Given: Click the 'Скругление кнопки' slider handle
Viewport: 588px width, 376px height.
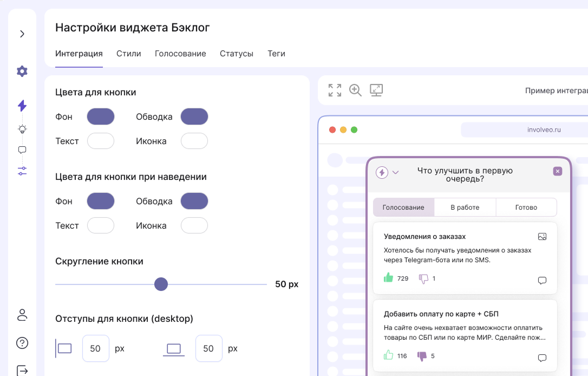Looking at the screenshot, I should pos(161,284).
